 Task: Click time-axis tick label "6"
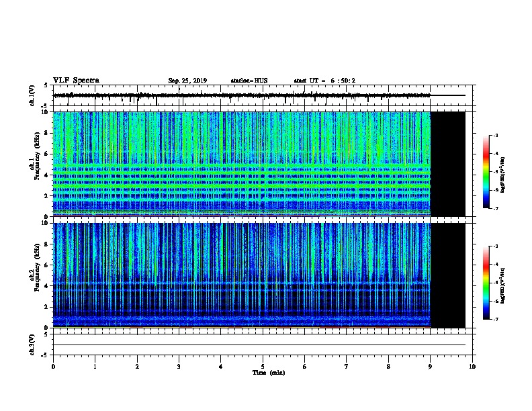305,367
